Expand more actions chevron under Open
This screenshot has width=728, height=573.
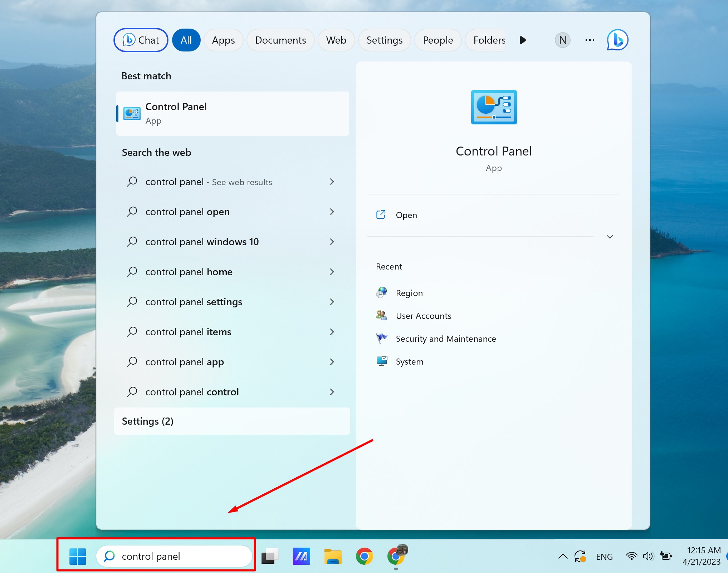coord(610,237)
